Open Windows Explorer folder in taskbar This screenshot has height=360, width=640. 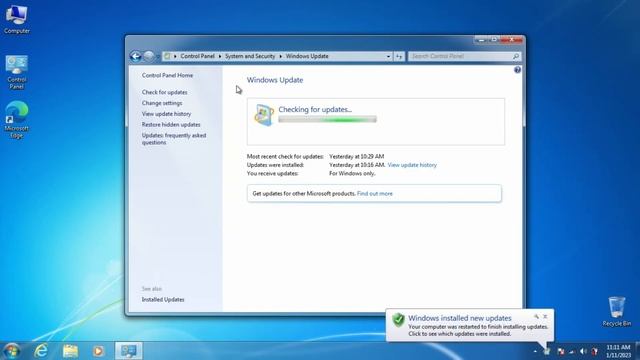pos(70,351)
